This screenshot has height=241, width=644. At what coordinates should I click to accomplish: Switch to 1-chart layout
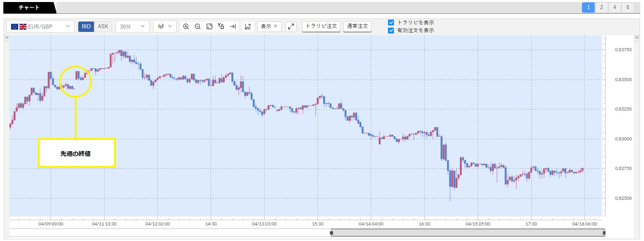coord(588,7)
